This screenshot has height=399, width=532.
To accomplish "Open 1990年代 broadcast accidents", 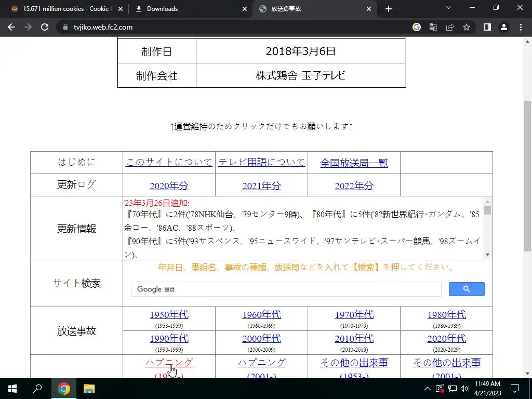I will coord(169,338).
